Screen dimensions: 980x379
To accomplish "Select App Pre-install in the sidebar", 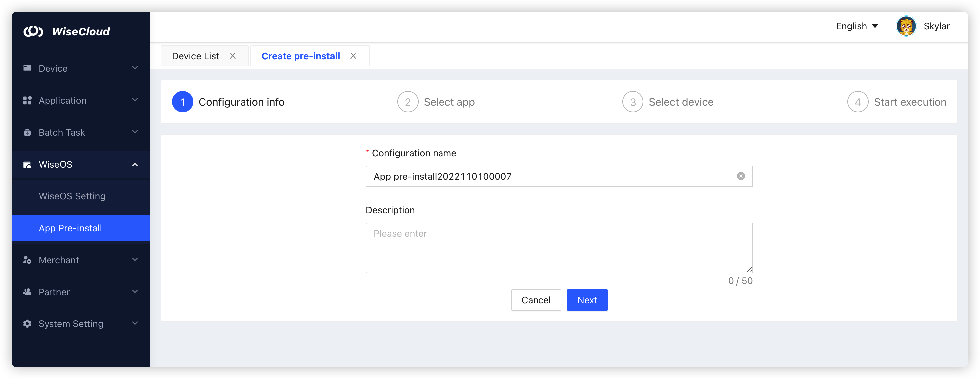I will coord(70,228).
